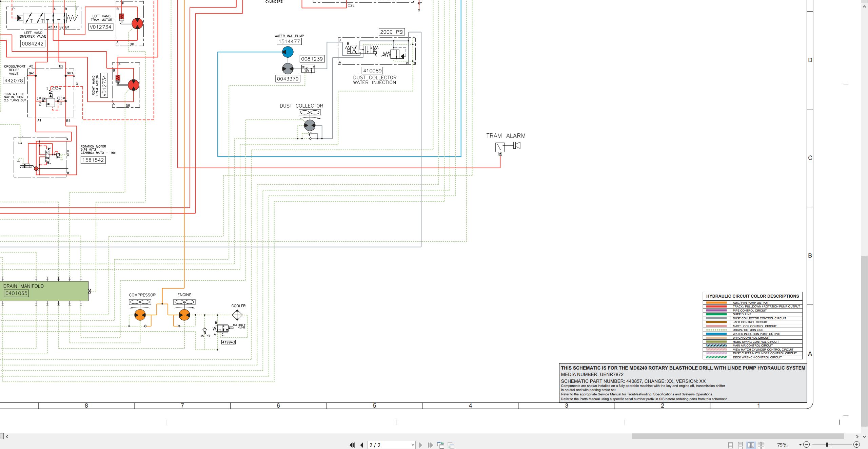The height and width of the screenshot is (449, 868).
Task: Click the tram alarm horn symbol
Action: pyautogui.click(x=517, y=146)
